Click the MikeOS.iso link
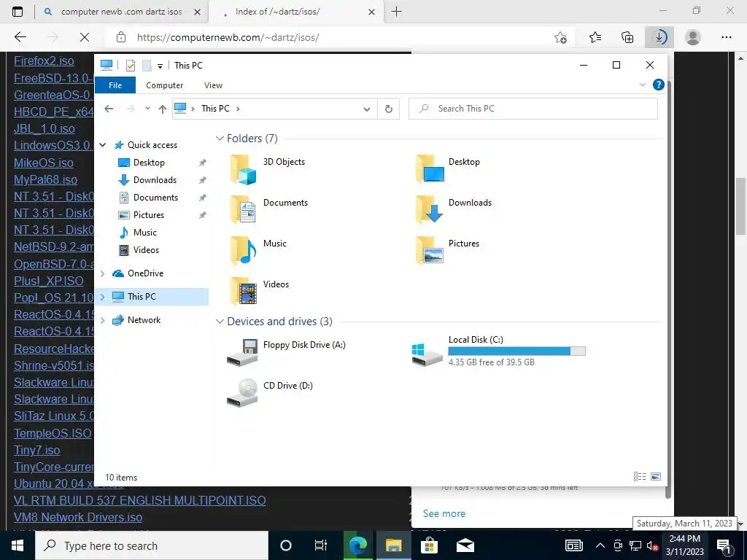The image size is (747, 560). [43, 163]
